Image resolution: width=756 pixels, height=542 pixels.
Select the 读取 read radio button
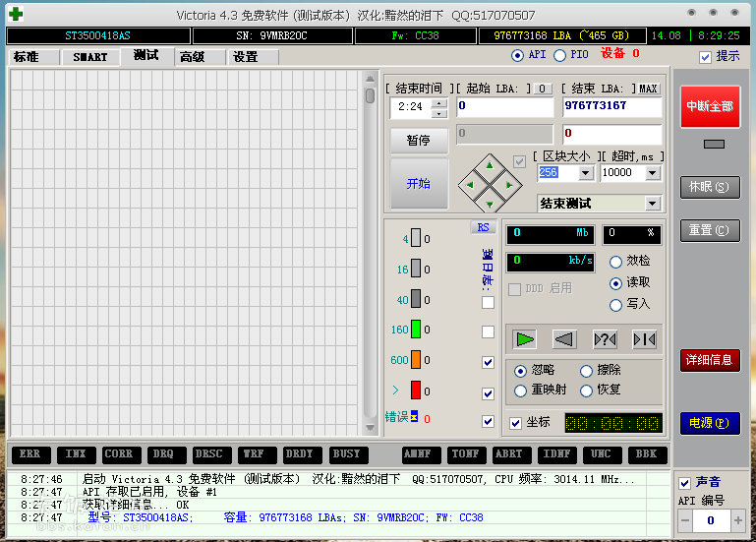point(615,283)
